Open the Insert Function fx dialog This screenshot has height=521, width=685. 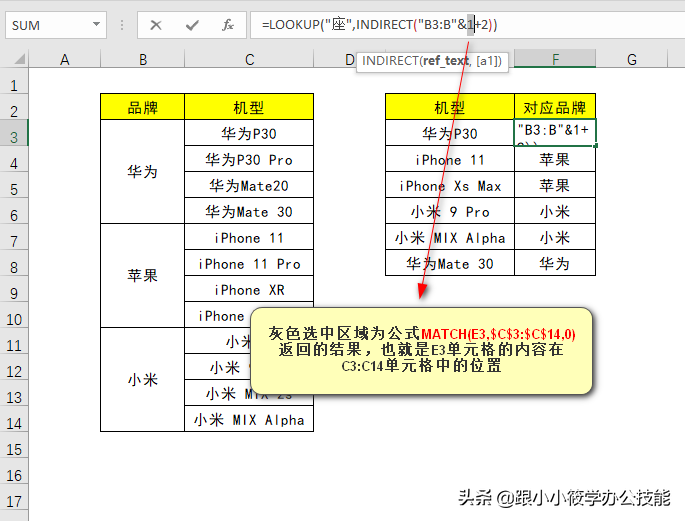click(x=228, y=25)
